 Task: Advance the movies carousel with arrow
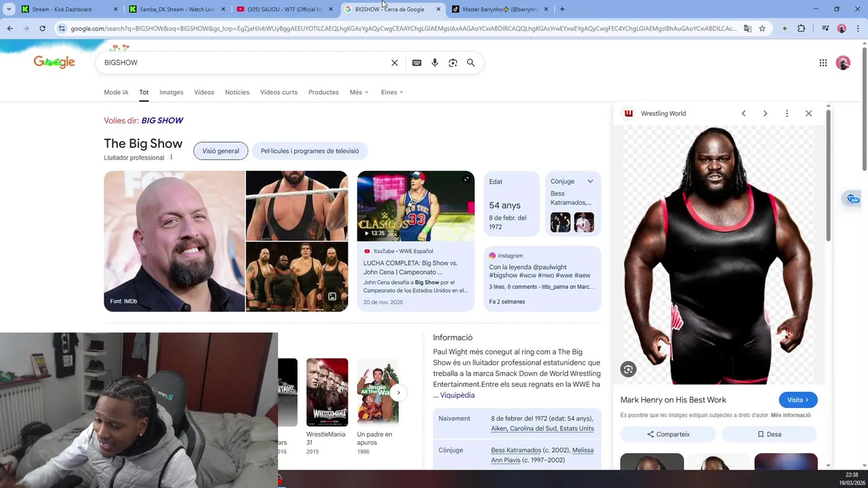click(398, 392)
